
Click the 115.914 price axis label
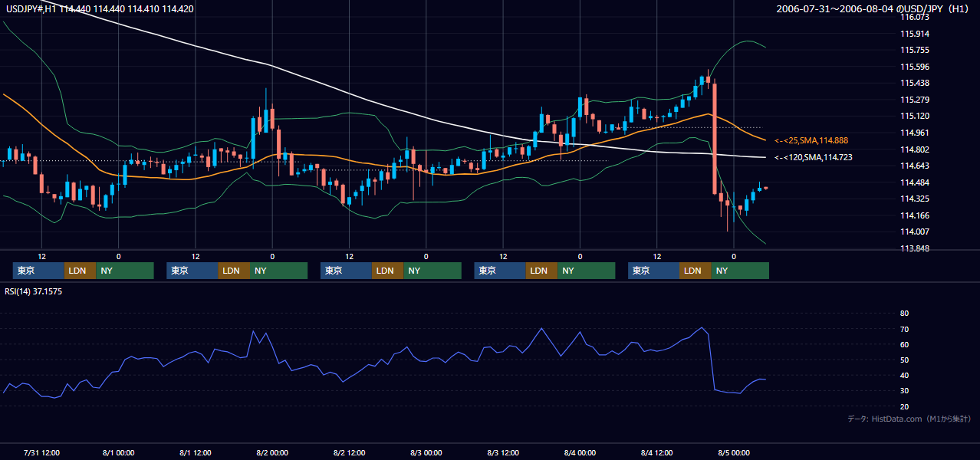[x=916, y=34]
